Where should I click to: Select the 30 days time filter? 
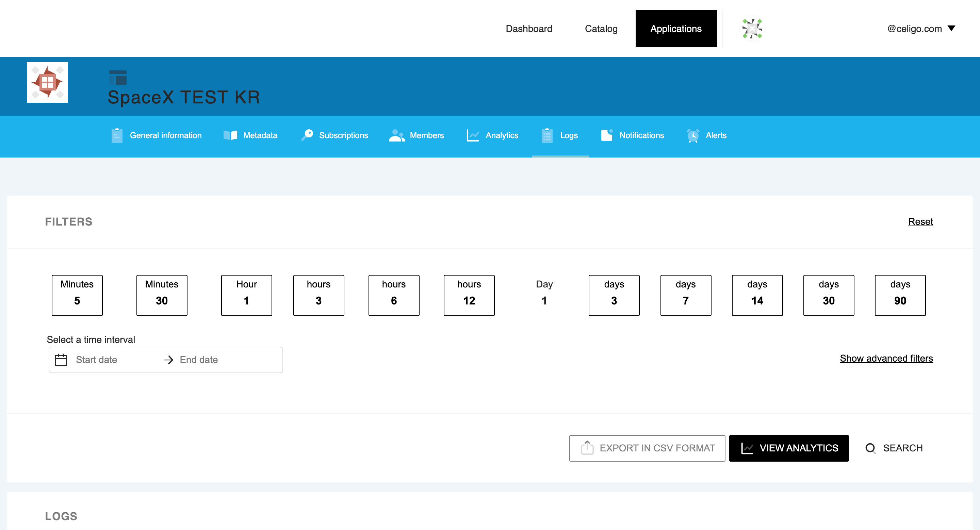tap(829, 295)
